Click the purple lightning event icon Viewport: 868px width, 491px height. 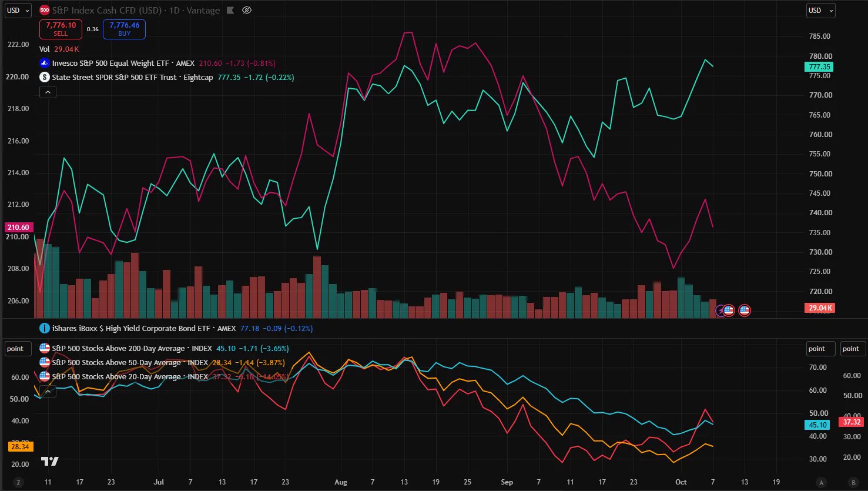point(720,310)
